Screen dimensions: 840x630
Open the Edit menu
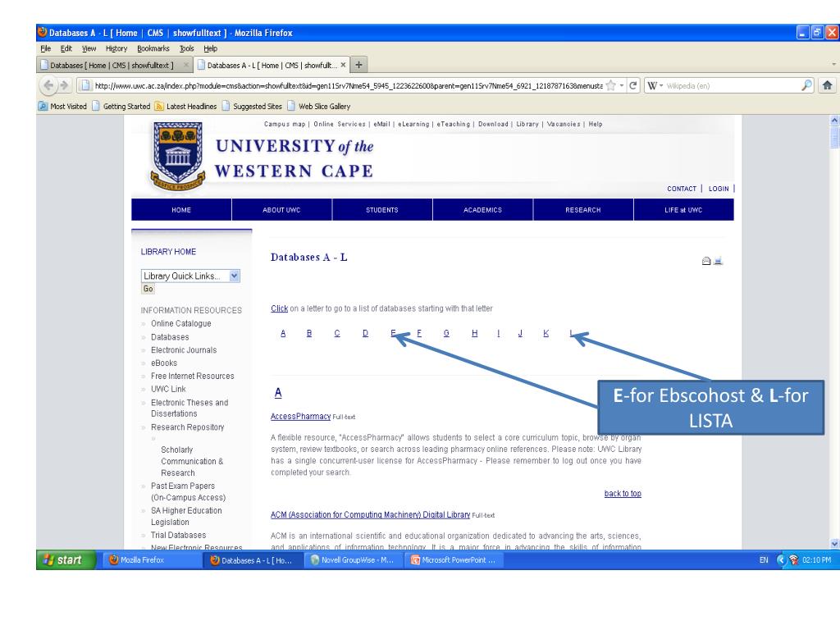tap(66, 48)
